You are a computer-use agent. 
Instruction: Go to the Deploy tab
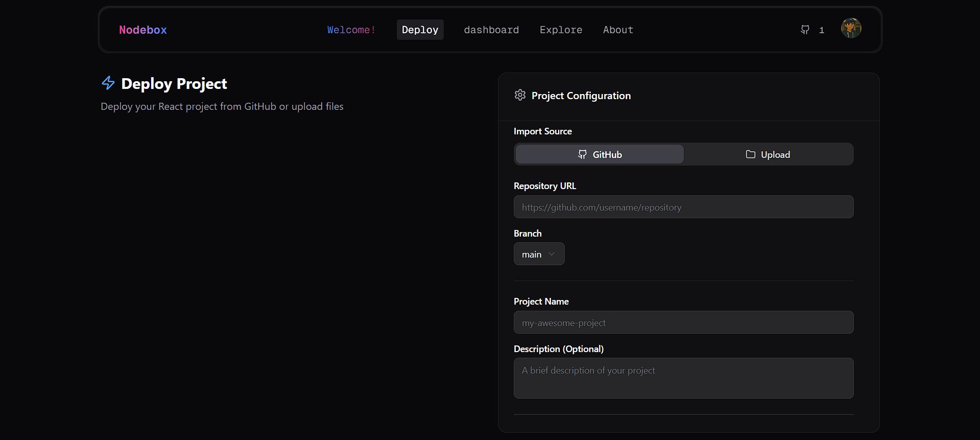(x=420, y=30)
